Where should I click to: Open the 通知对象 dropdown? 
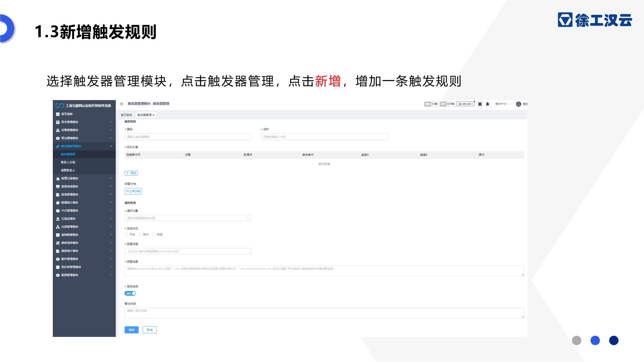coord(188,218)
